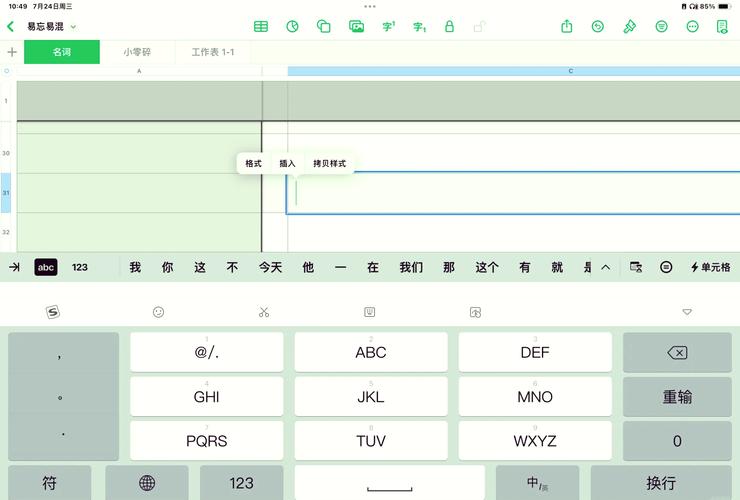Open the insert chart icon
The width and height of the screenshot is (740, 500).
[x=292, y=27]
